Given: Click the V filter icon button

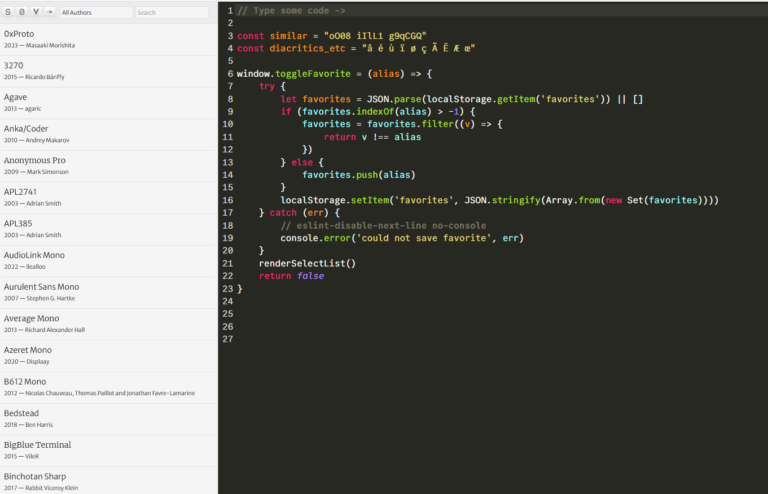Looking at the screenshot, I should point(37,12).
